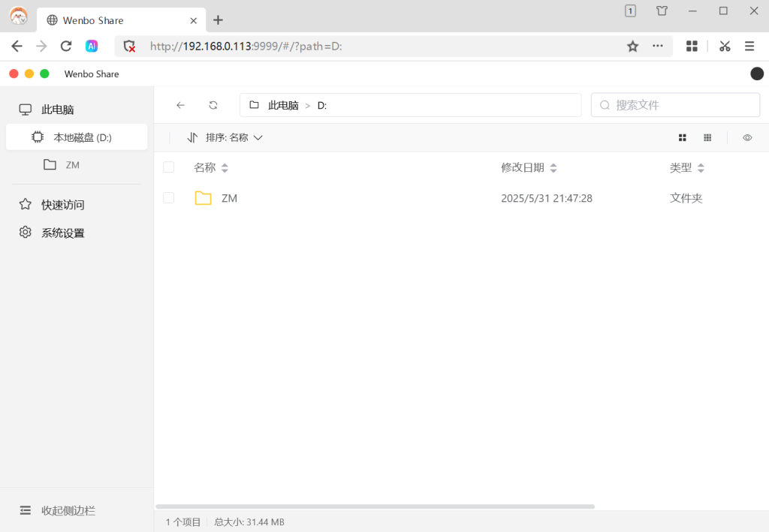This screenshot has height=532, width=769.
Task: Click the browser screenshot scissors icon
Action: pyautogui.click(x=724, y=46)
